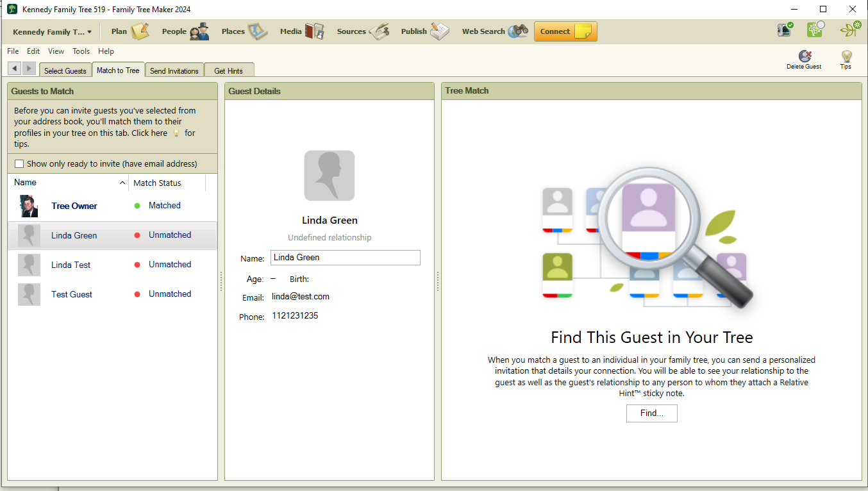
Task: Click Linda Test's Unmatched status text
Action: coord(170,264)
